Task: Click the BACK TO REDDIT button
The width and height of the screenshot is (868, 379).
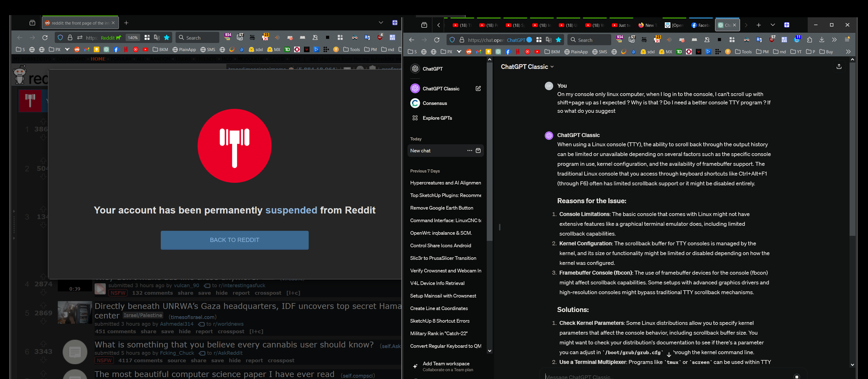Action: point(234,240)
